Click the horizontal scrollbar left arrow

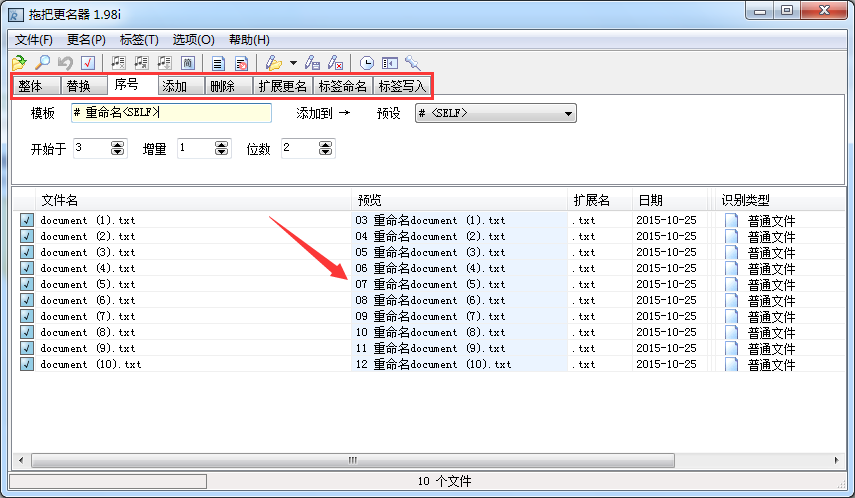tap(21, 460)
